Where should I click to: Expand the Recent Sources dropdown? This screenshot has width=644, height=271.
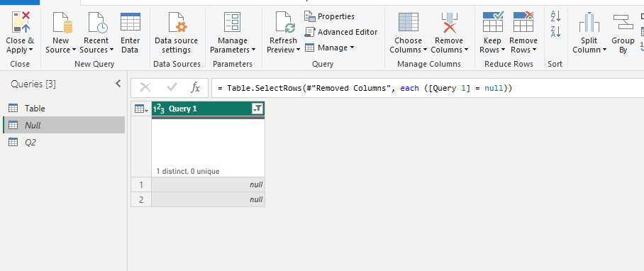pos(111,50)
